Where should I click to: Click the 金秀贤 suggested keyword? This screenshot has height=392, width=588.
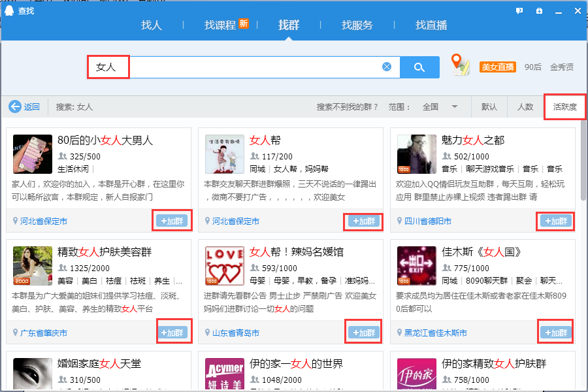point(562,67)
